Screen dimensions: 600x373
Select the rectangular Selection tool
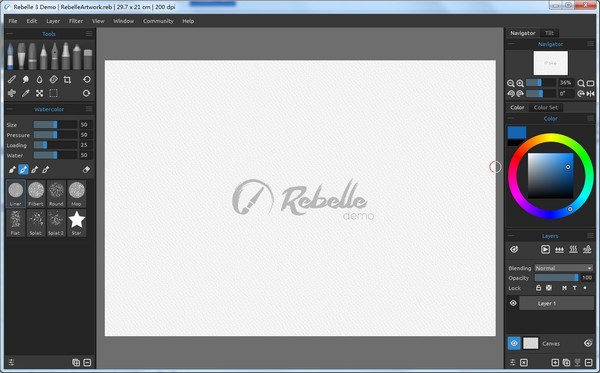(x=54, y=93)
